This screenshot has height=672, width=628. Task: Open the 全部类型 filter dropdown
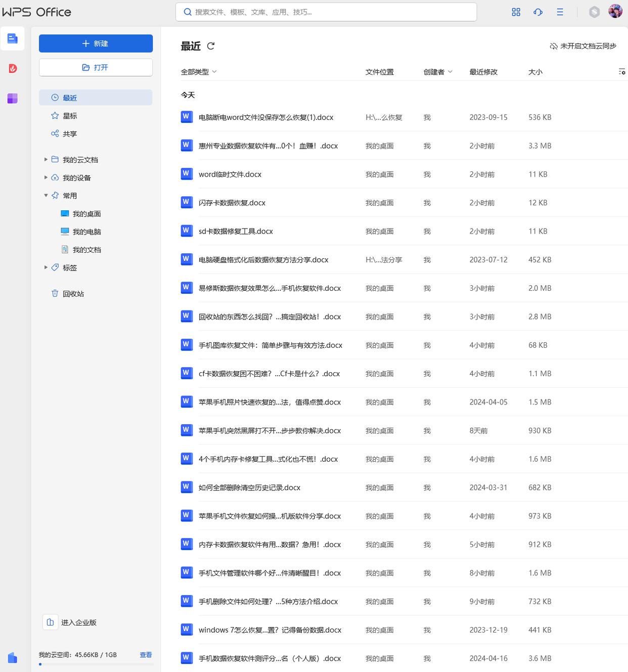pos(199,72)
